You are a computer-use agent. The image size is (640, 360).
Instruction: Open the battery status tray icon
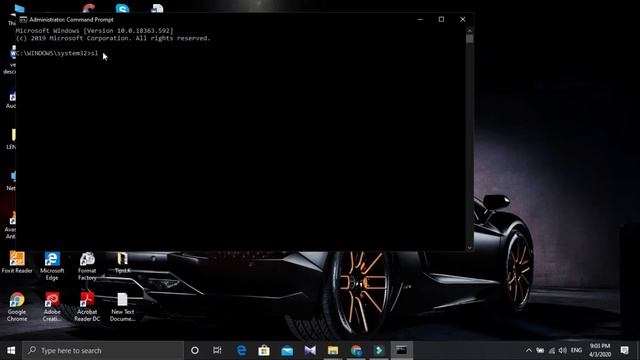(x=540, y=350)
